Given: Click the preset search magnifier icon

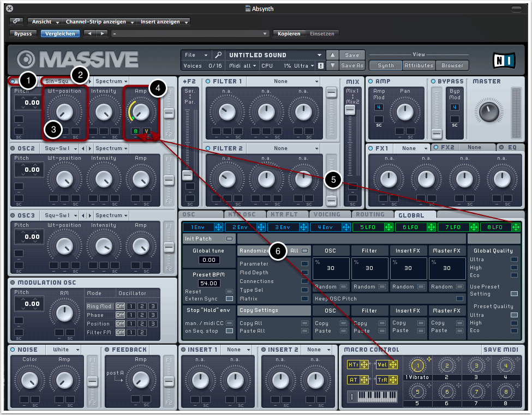Looking at the screenshot, I should (x=218, y=55).
